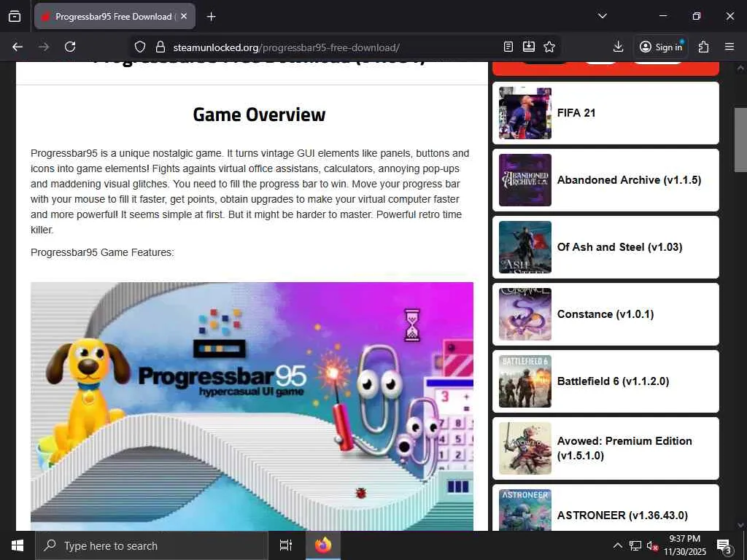Click Battlefield 6 cover thumbnail
The width and height of the screenshot is (747, 560).
[x=525, y=381]
